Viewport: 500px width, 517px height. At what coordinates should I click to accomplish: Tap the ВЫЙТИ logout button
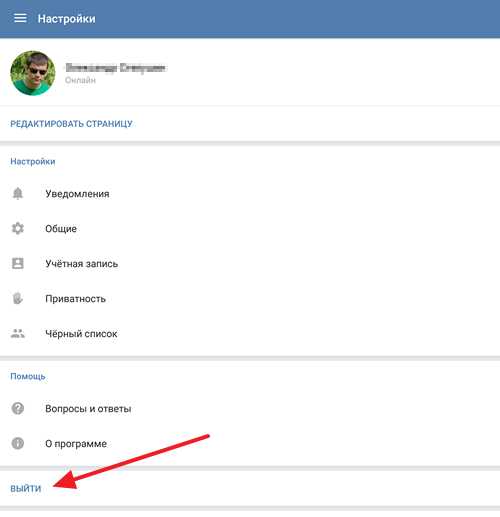click(26, 489)
